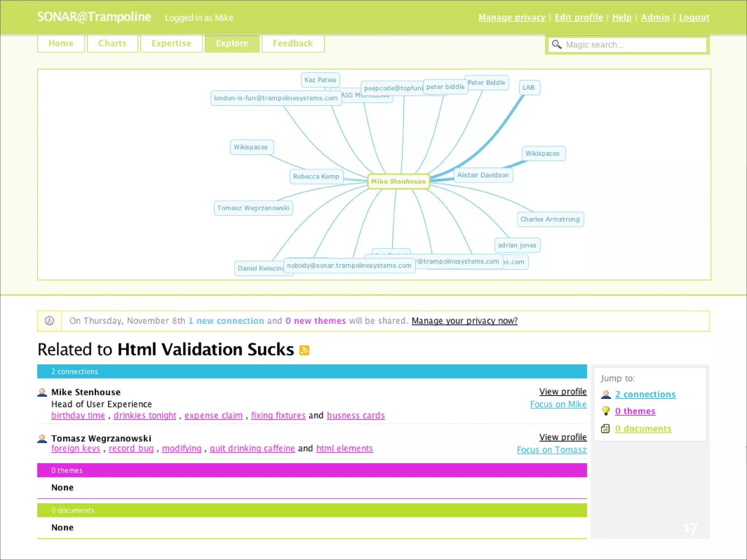
Task: Click the Rebecca Kemp node
Action: [316, 176]
